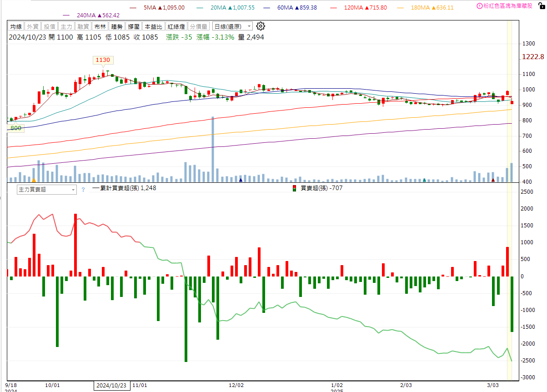Click the 量 2,494 volume value

(x=251, y=37)
